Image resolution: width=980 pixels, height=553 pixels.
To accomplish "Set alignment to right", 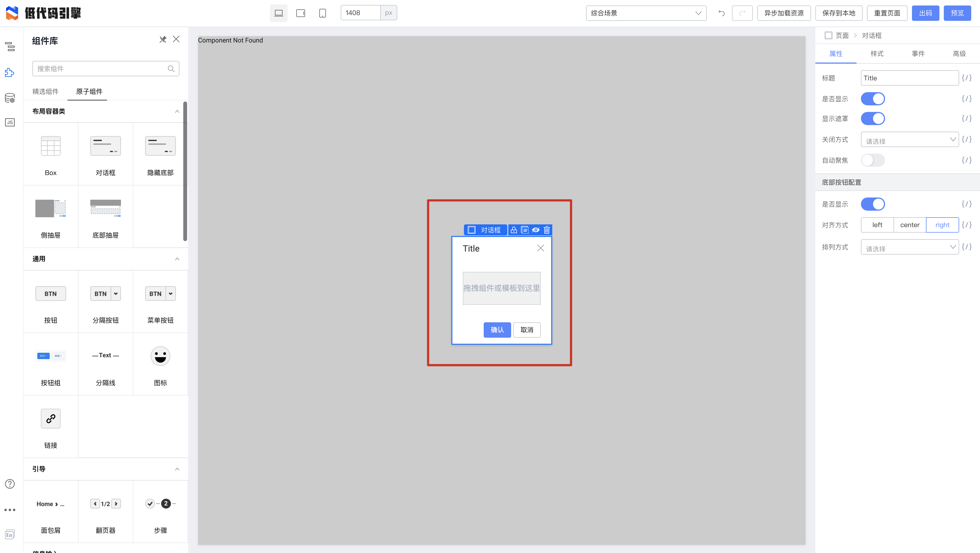I will point(942,225).
